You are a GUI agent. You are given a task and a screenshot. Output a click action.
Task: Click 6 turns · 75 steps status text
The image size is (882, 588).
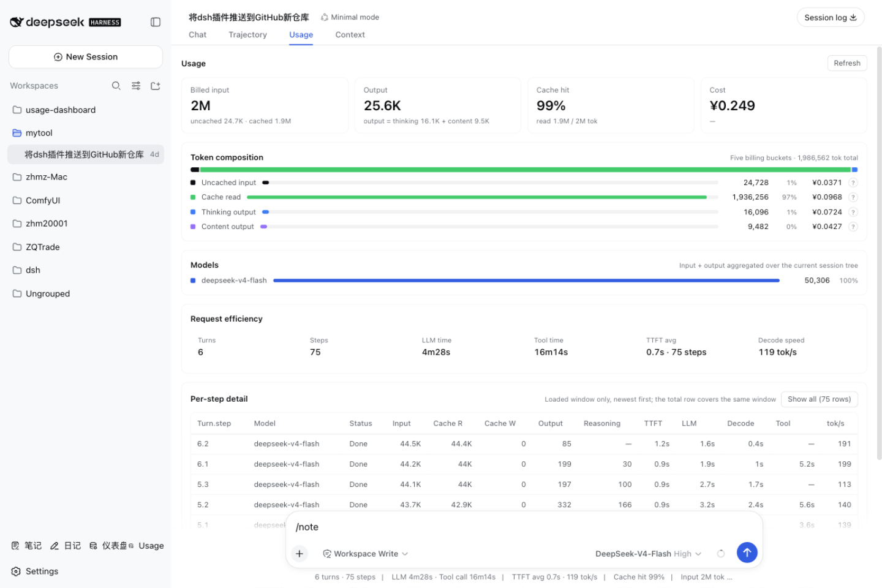pyautogui.click(x=345, y=577)
